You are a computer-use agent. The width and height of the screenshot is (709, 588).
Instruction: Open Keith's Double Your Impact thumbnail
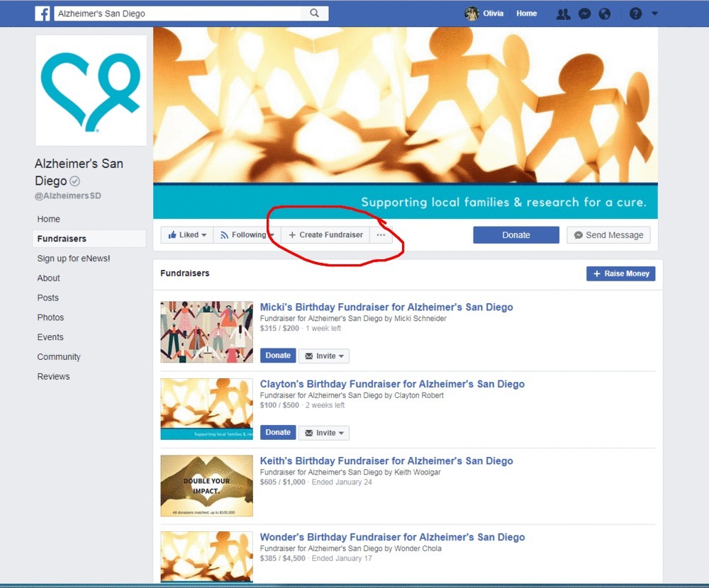coord(206,486)
